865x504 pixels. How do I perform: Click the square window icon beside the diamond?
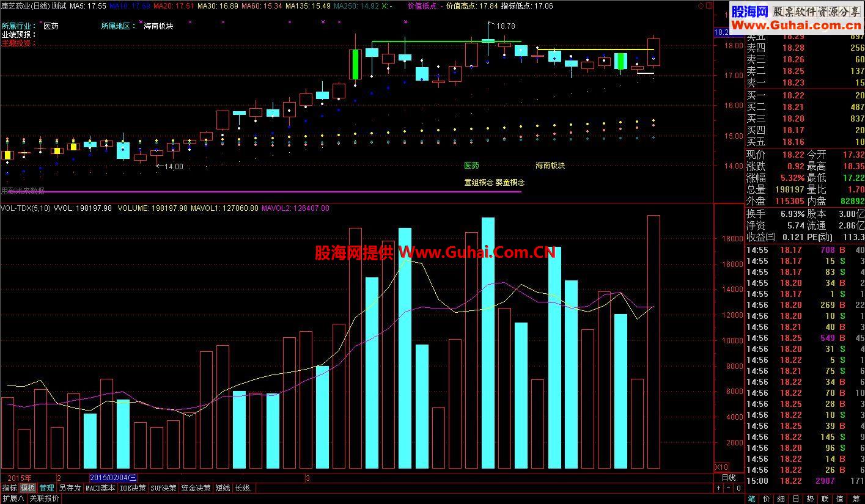[x=709, y=5]
